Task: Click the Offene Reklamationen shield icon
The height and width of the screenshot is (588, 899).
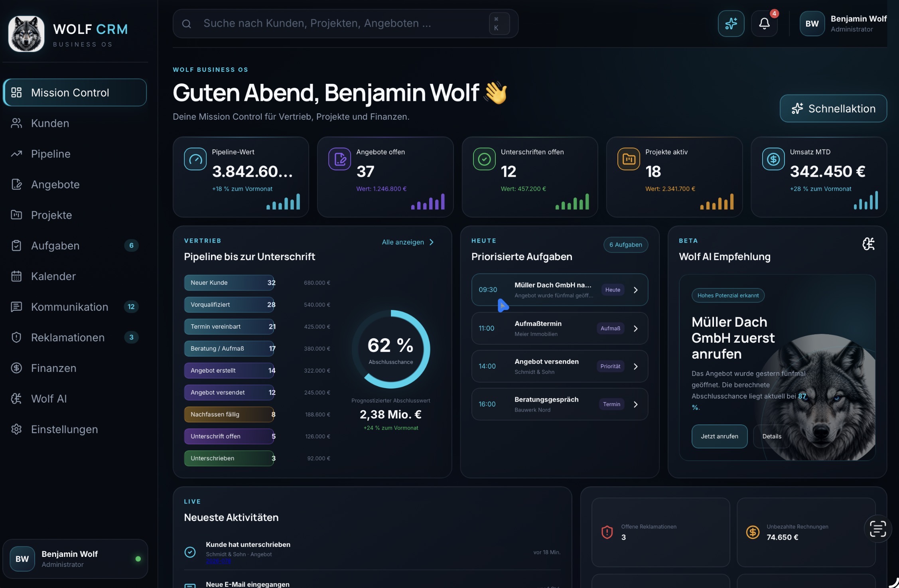Action: [607, 532]
